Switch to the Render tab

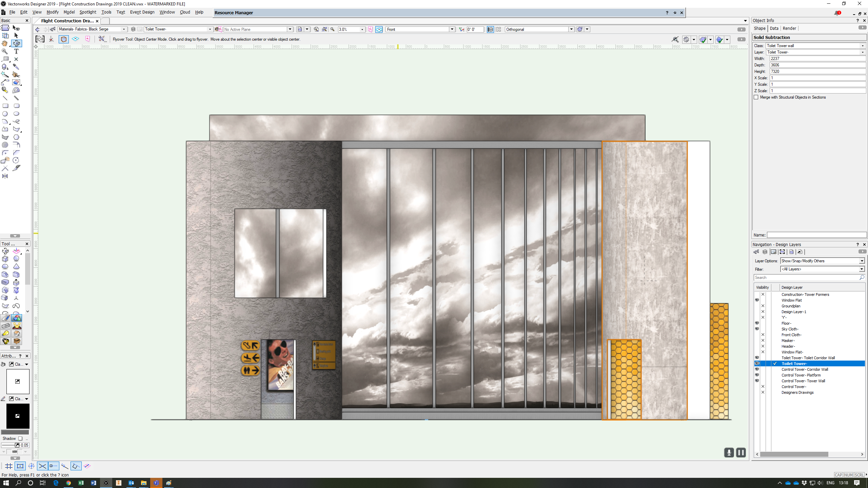pos(789,28)
